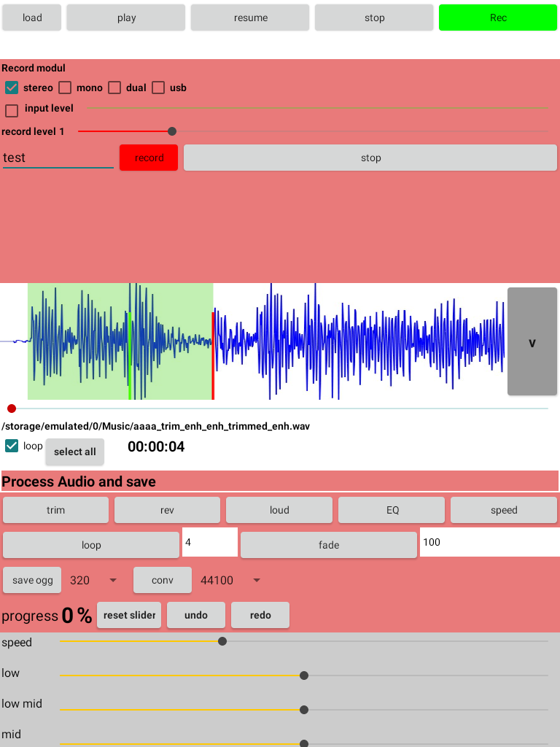This screenshot has width=560, height=747.
Task: Click the load file button
Action: click(32, 18)
